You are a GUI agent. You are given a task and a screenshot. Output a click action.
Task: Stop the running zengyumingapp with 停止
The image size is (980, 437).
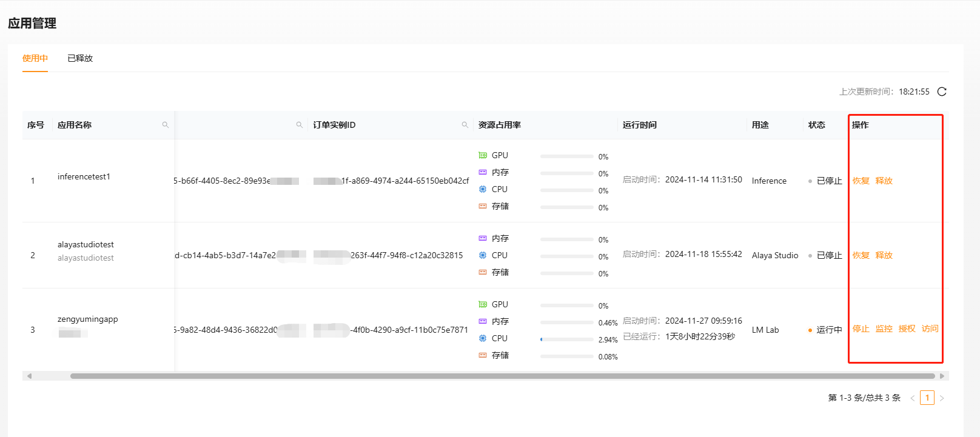pyautogui.click(x=861, y=329)
